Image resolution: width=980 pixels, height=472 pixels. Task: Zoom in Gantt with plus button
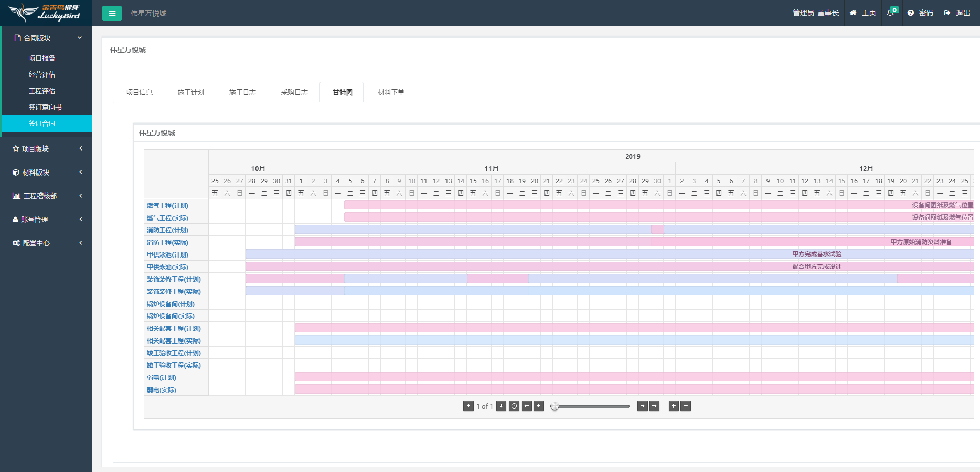673,406
